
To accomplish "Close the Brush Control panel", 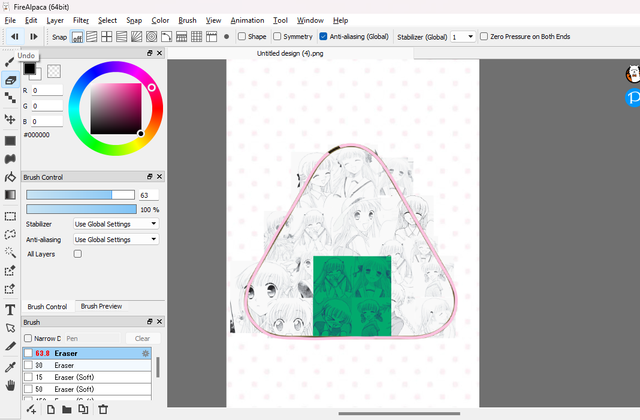I will click(160, 177).
